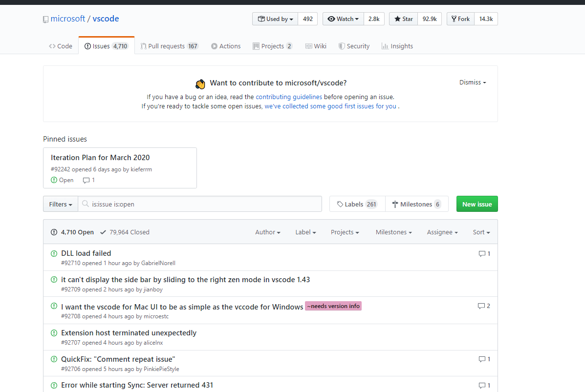Screen dimensions: 585x392
Task: Click the repository book icon beside microsoft
Action: pos(45,20)
